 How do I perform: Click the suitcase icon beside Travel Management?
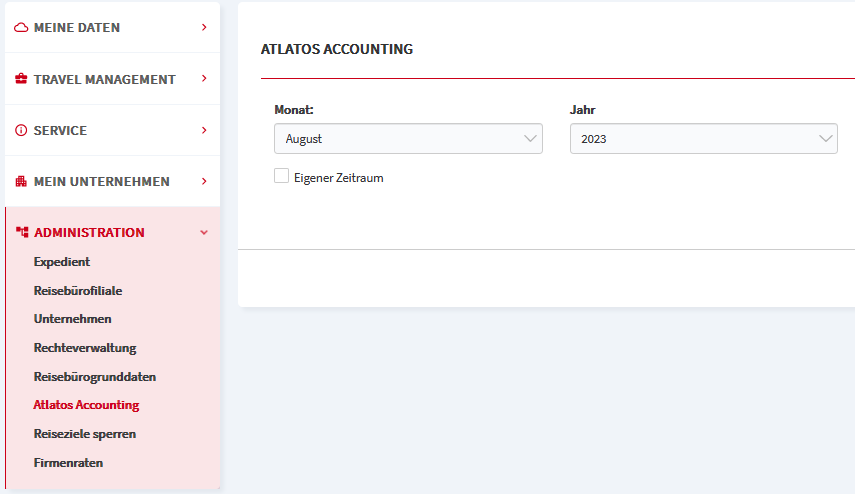[x=21, y=79]
